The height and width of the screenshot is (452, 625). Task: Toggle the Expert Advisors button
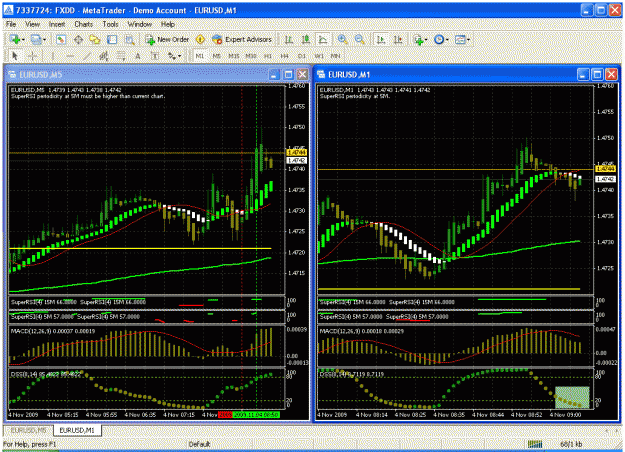pyautogui.click(x=242, y=39)
